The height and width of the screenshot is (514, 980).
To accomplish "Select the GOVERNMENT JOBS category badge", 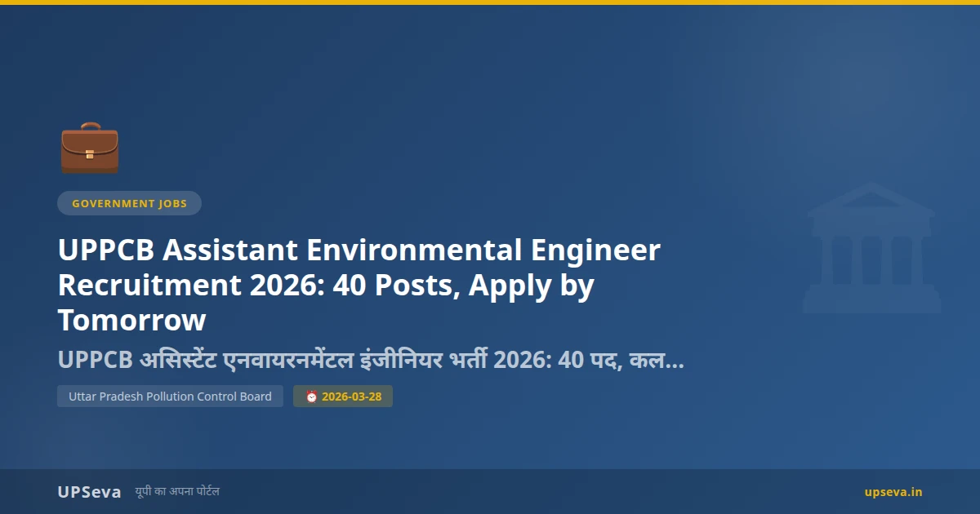I will pos(129,203).
